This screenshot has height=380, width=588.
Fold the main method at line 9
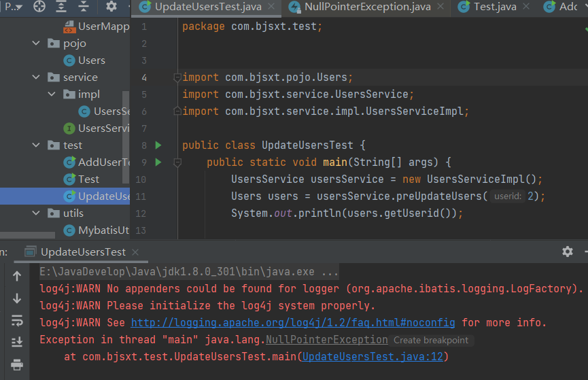pos(177,162)
